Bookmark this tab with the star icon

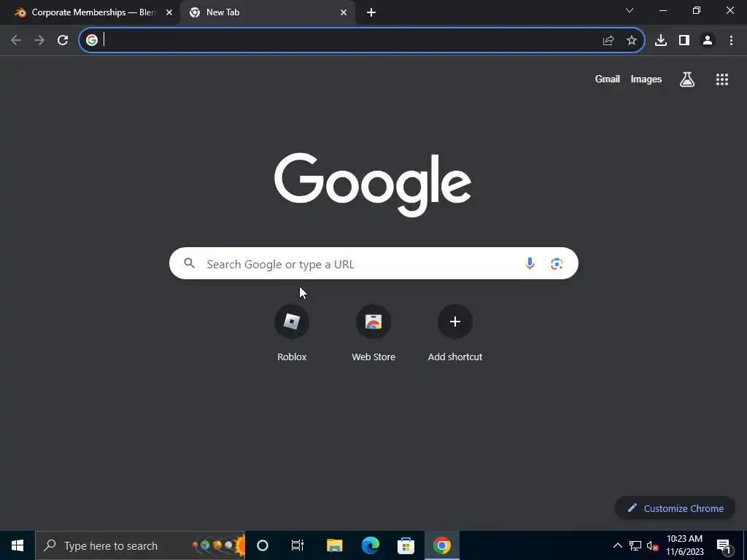632,41
